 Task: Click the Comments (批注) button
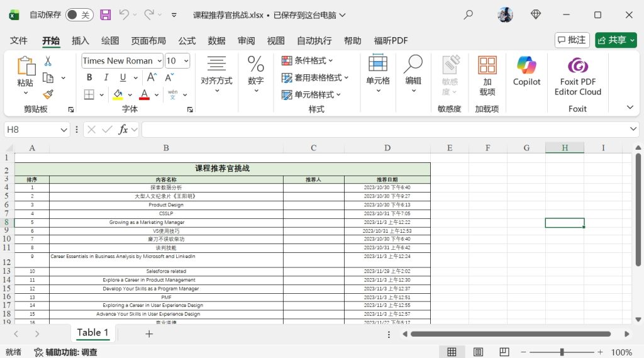pyautogui.click(x=572, y=40)
